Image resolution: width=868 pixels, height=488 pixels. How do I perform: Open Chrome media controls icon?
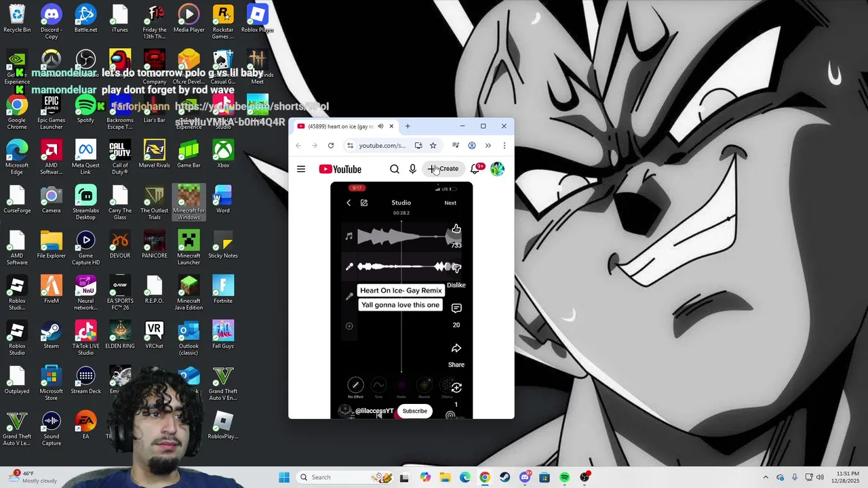tap(456, 145)
